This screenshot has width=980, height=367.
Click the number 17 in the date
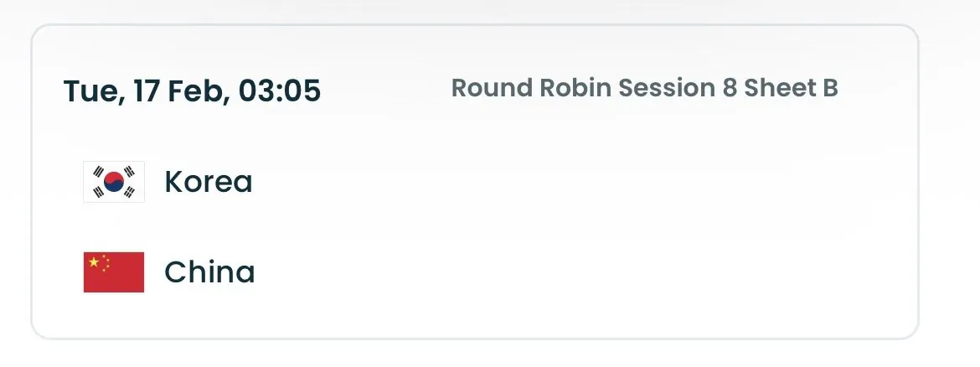tap(145, 90)
